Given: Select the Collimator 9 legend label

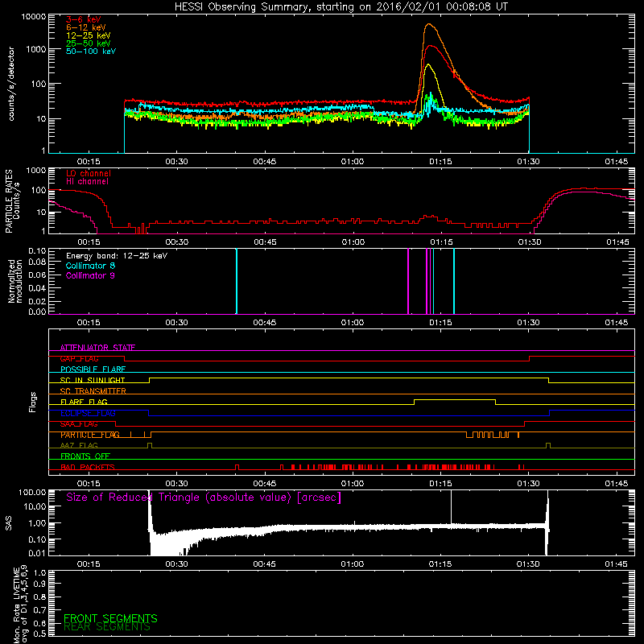Looking at the screenshot, I should coord(90,275).
